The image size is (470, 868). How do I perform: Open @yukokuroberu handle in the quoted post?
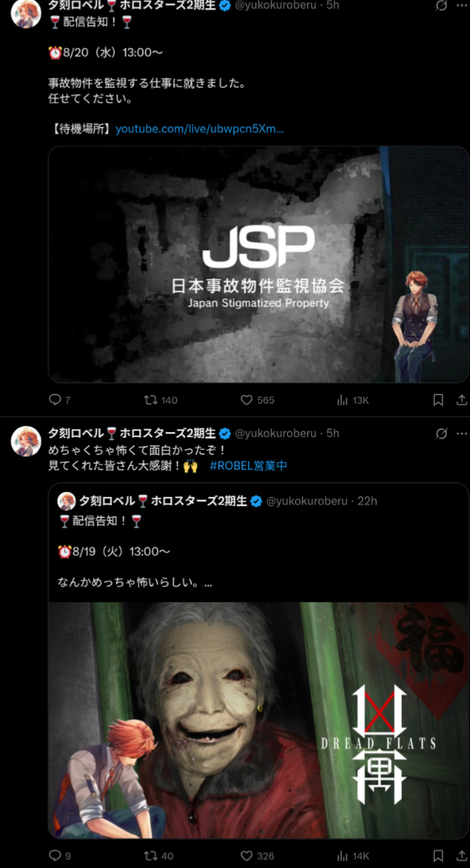click(307, 501)
